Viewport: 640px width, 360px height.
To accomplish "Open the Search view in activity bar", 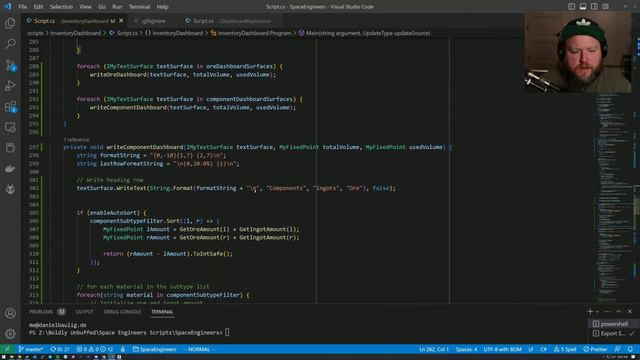I will (10, 44).
